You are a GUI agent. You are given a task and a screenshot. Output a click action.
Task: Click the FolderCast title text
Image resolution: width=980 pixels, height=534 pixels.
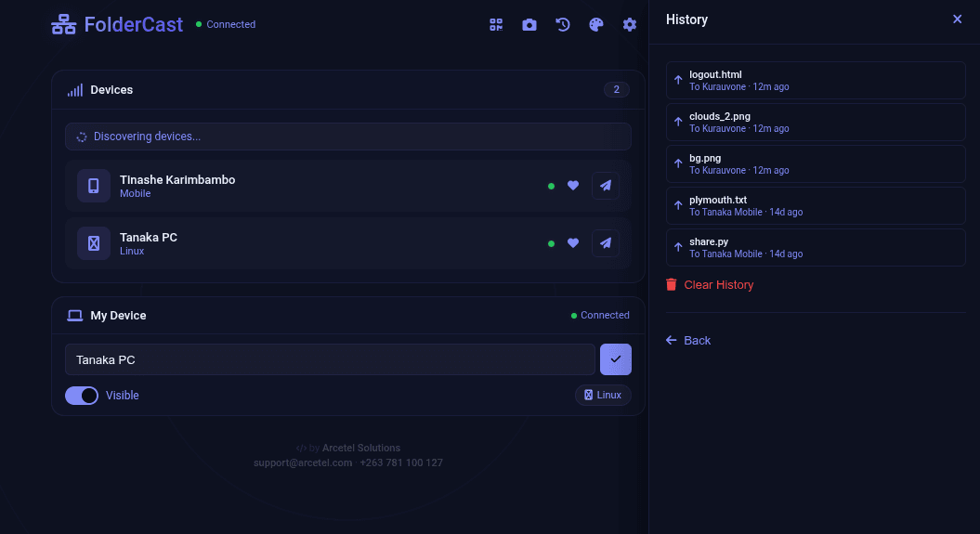[134, 24]
